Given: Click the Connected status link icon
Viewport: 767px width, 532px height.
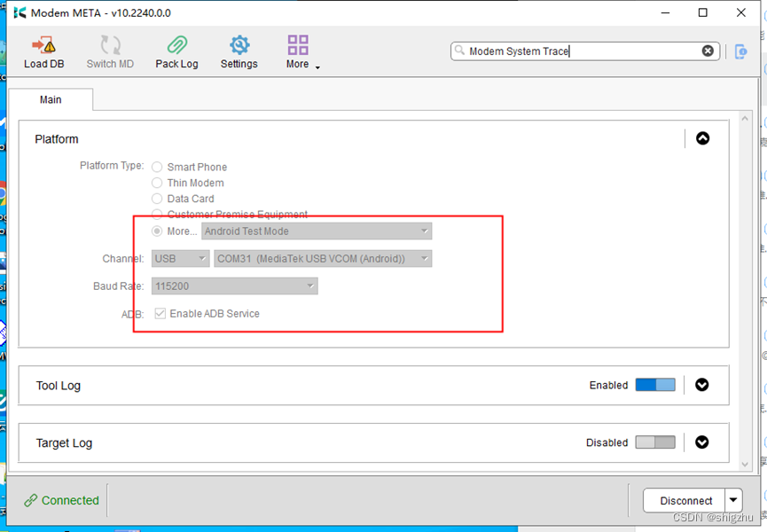Looking at the screenshot, I should coord(31,500).
